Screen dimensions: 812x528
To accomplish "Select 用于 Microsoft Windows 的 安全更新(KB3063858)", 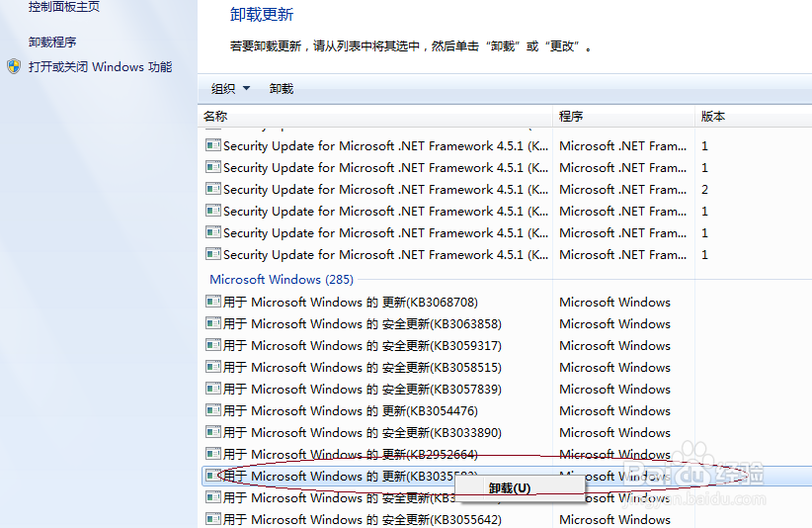I will (x=362, y=323).
